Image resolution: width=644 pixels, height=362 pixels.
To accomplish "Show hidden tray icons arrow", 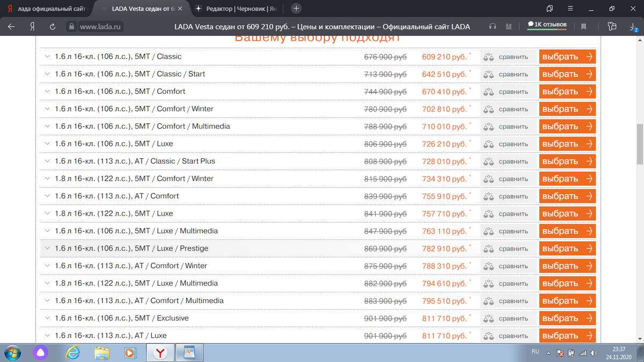I will click(x=548, y=353).
